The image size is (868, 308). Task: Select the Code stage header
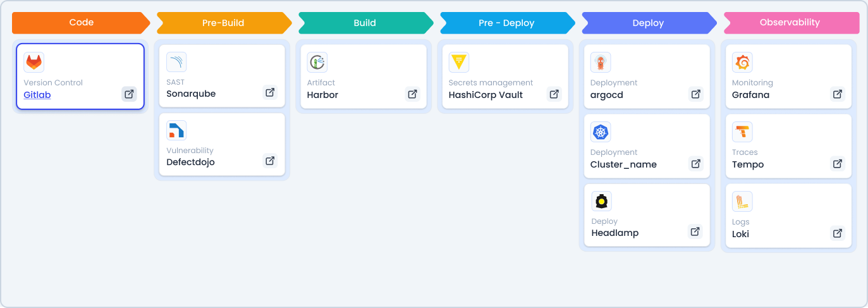coord(82,23)
